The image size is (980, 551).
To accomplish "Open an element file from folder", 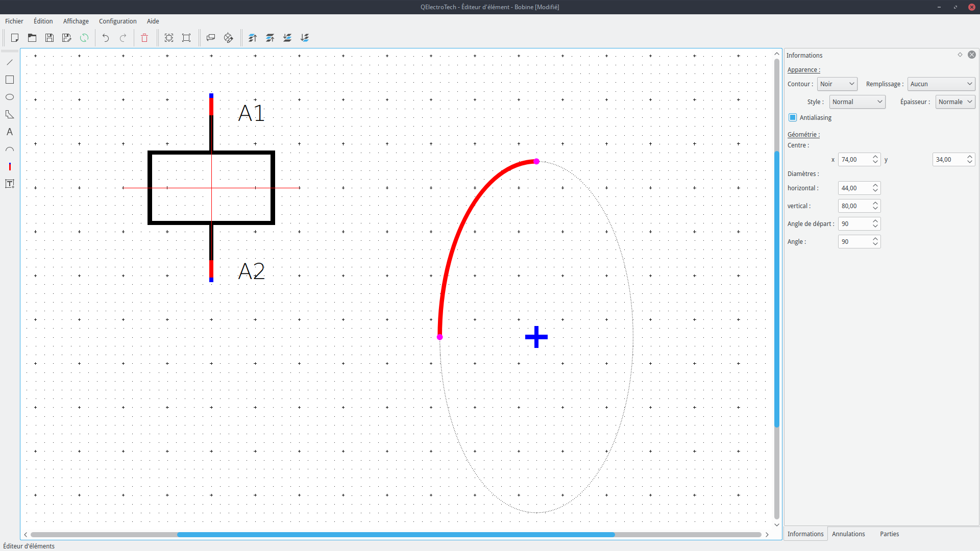I will click(32, 38).
